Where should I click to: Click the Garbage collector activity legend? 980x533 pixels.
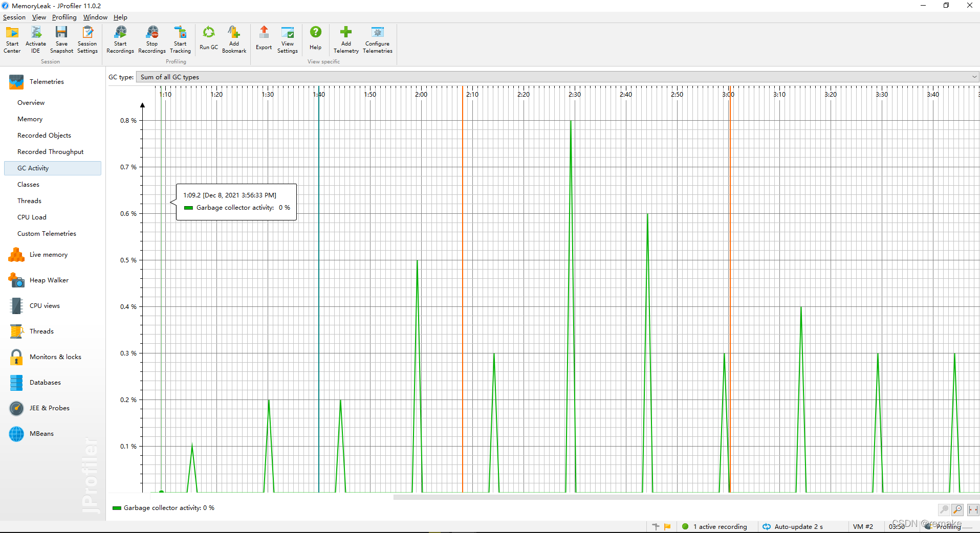164,508
